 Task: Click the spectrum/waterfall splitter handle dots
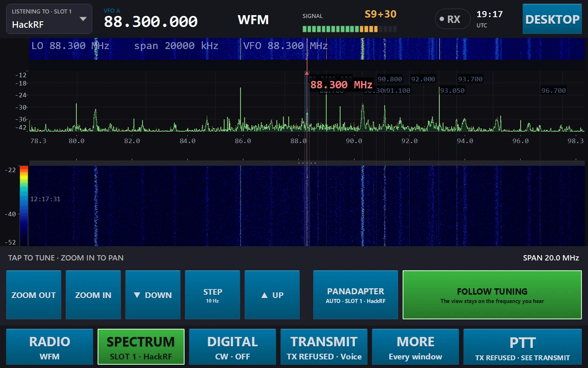(307, 163)
